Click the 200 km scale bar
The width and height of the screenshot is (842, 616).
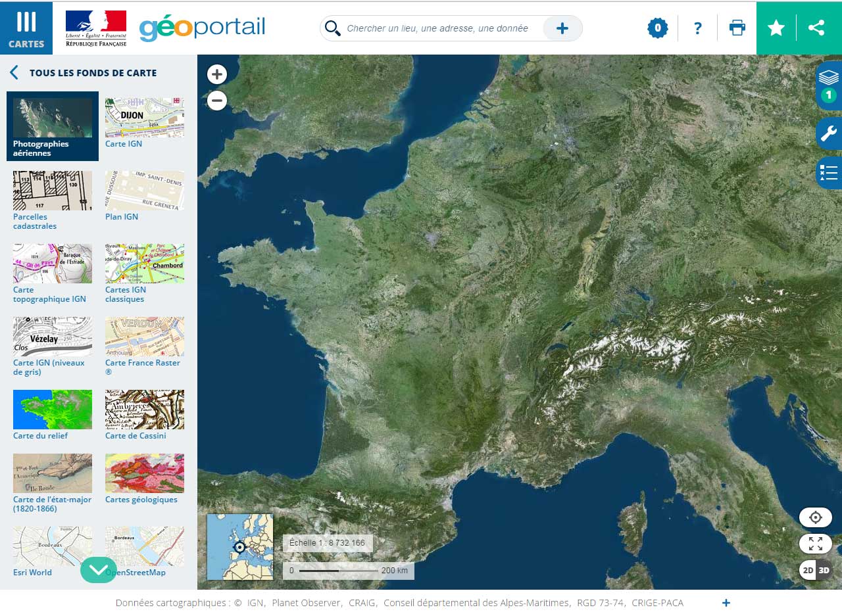(349, 571)
